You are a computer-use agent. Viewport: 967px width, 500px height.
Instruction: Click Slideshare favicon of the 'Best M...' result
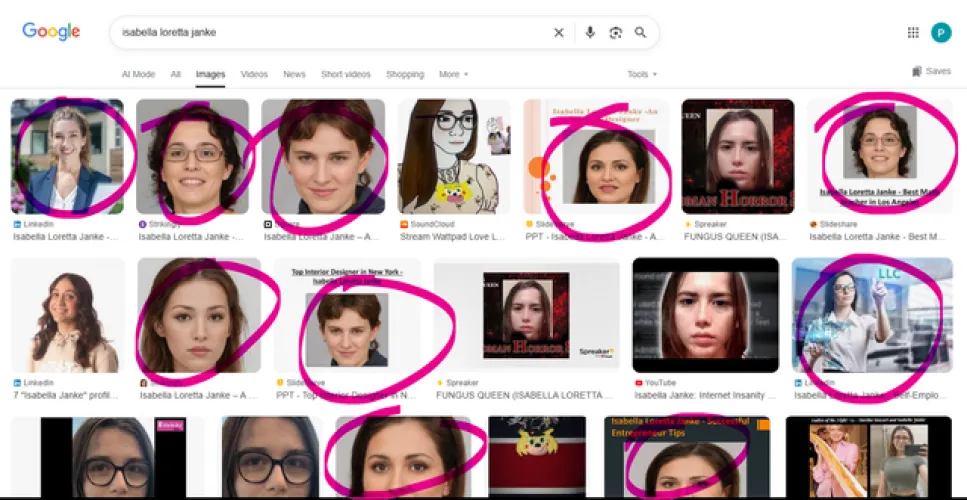coord(813,224)
